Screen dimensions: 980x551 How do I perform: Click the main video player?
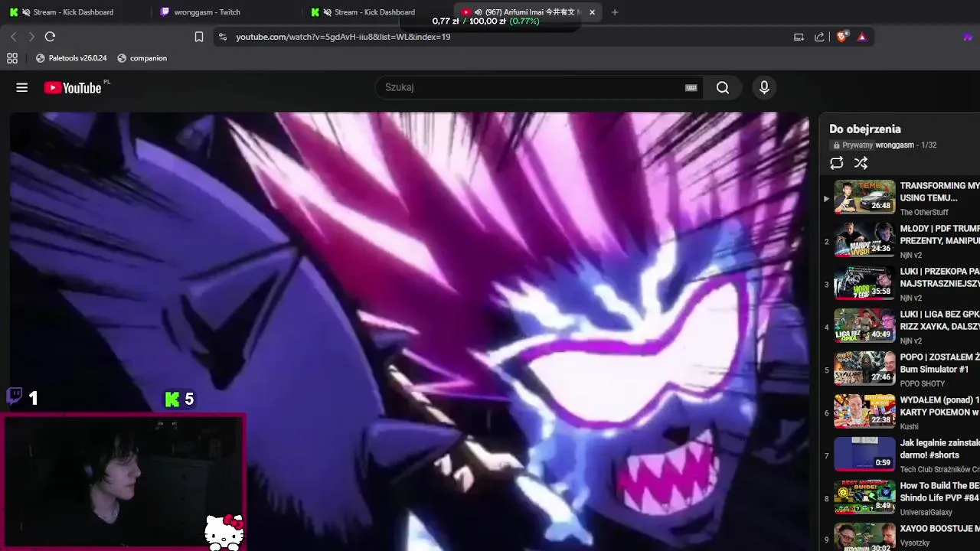point(410,331)
